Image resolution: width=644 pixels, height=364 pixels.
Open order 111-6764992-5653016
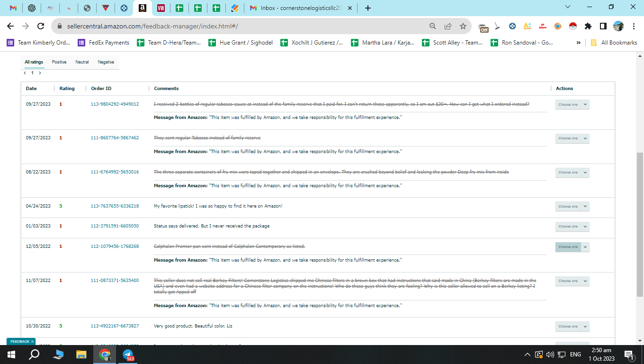[115, 172]
